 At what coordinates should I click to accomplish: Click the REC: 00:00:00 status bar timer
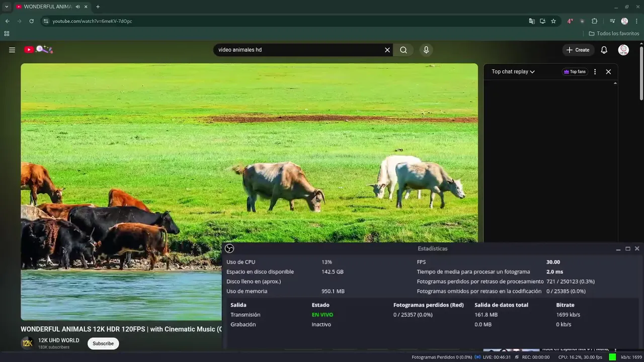[x=536, y=357]
